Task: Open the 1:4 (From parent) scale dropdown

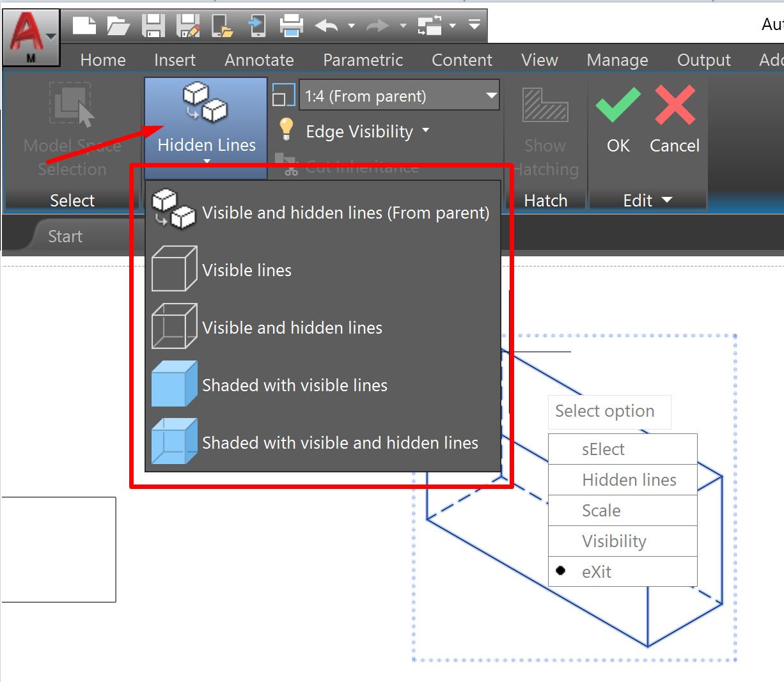Action: click(491, 95)
